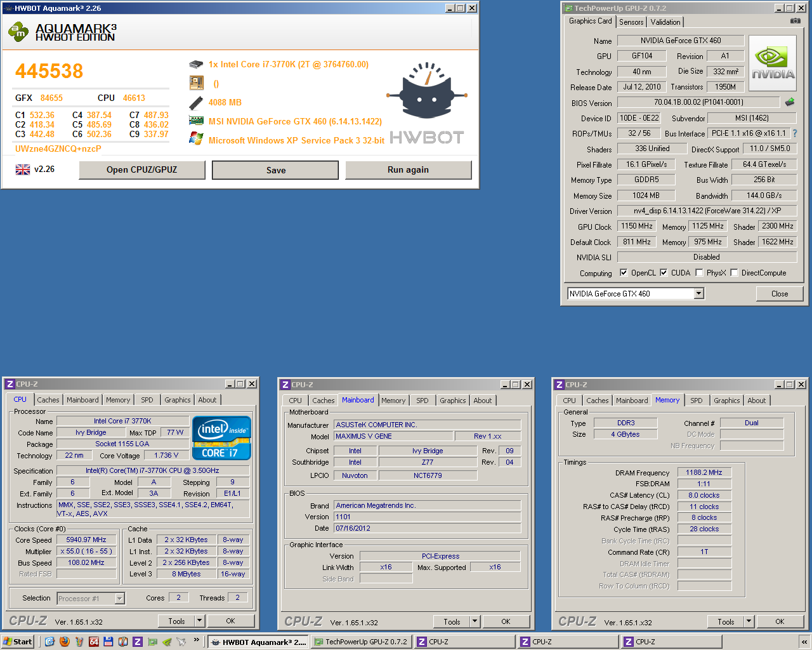Click the checksum text UWzne4GZNCQ+nzcP
812x650 pixels.
(x=58, y=149)
